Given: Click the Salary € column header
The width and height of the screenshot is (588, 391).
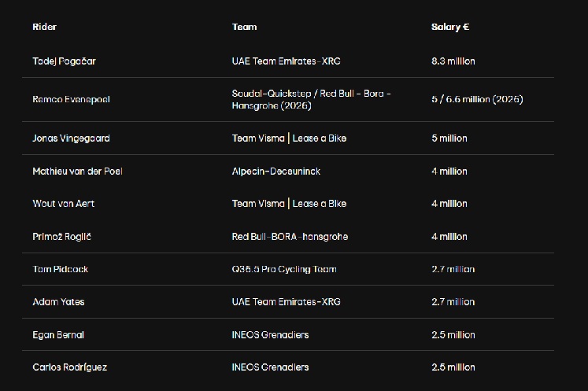Looking at the screenshot, I should 450,27.
